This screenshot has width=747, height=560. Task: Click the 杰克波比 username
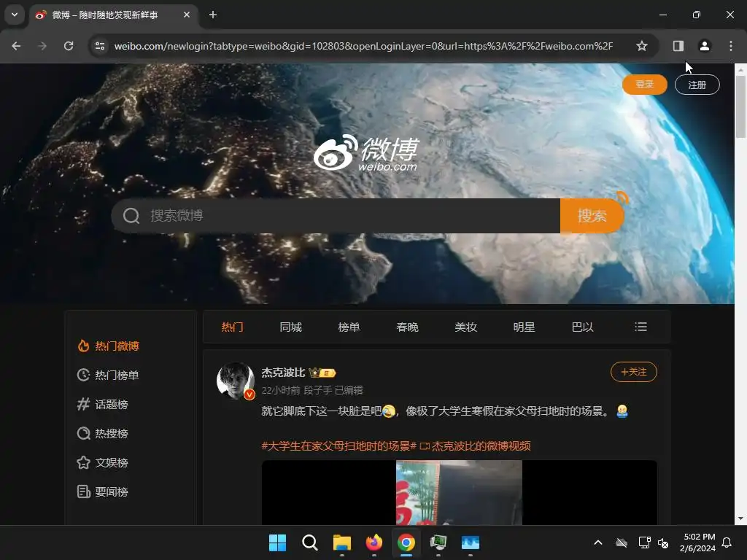pyautogui.click(x=283, y=373)
